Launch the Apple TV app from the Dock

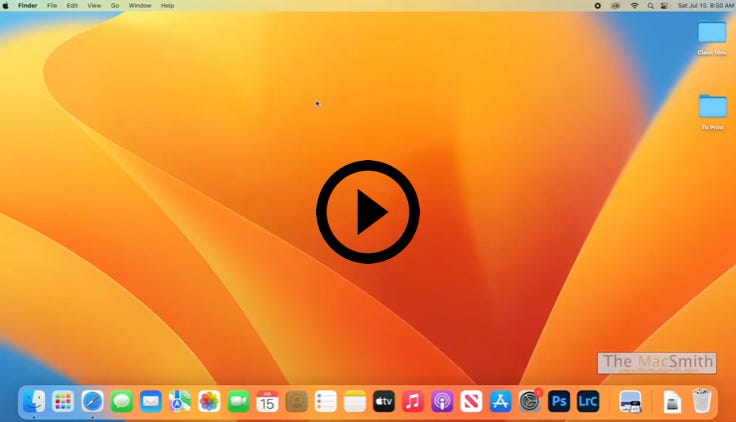pos(384,401)
